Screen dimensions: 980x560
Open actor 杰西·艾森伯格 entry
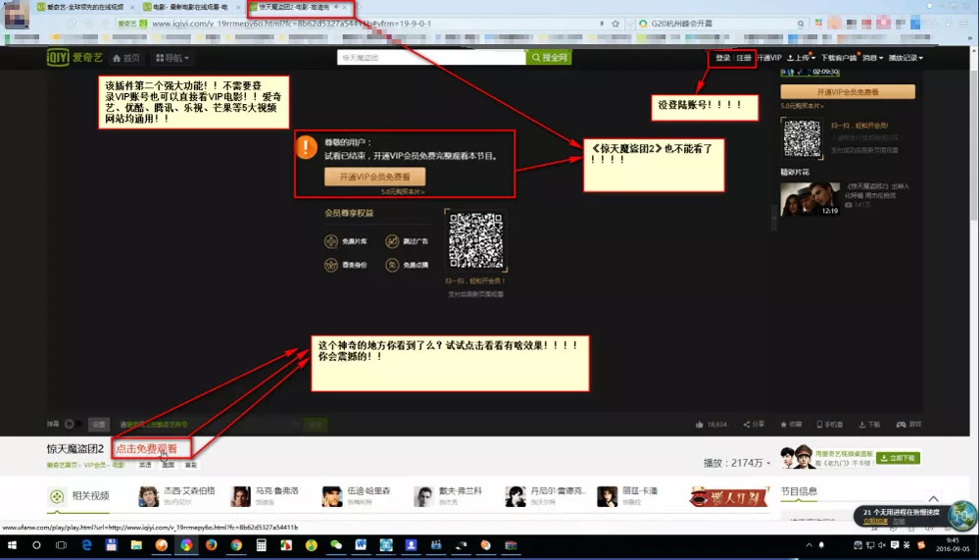click(176, 496)
